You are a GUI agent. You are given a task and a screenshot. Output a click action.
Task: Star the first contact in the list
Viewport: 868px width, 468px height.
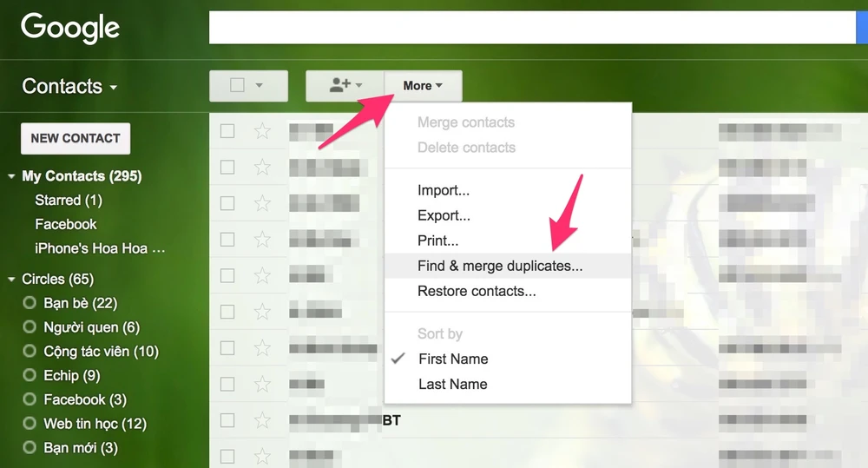tap(262, 131)
